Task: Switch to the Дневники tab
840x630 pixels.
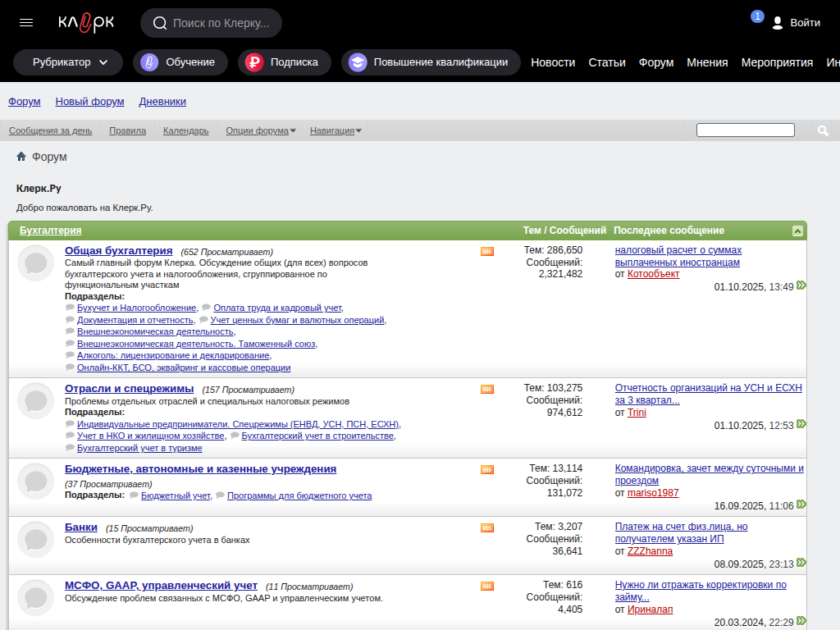Action: pyautogui.click(x=162, y=102)
